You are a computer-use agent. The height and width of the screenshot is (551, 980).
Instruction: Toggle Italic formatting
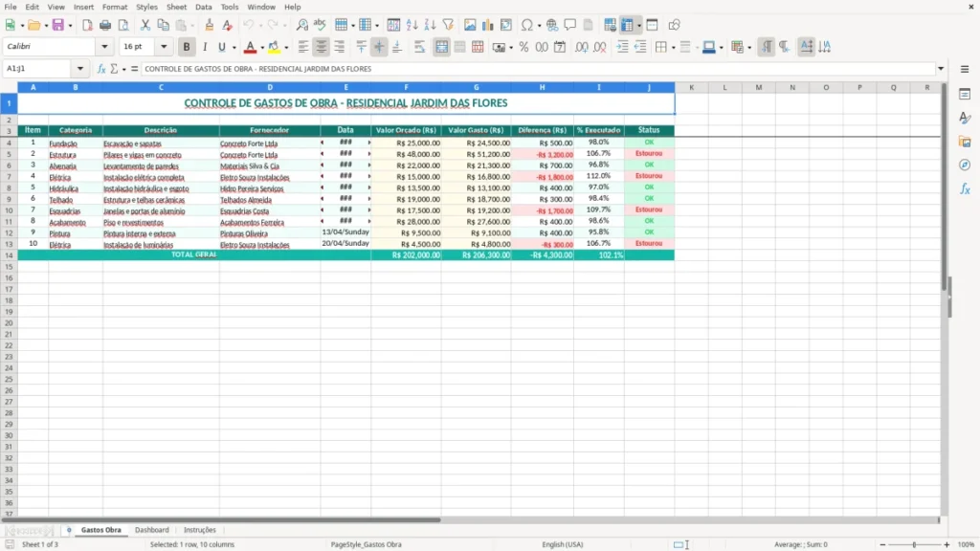pos(205,47)
